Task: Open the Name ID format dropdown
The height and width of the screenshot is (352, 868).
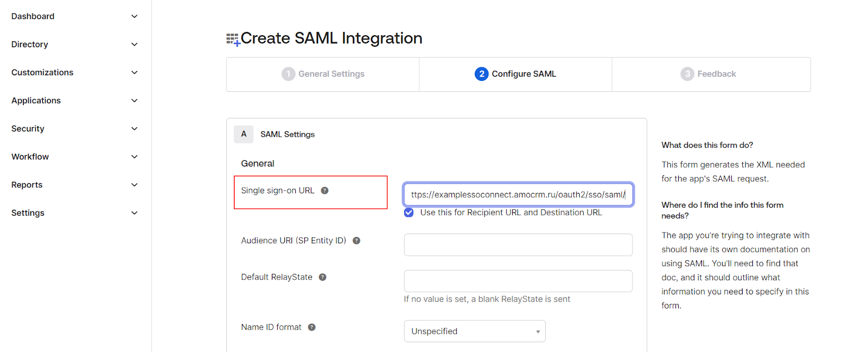Action: pyautogui.click(x=474, y=331)
